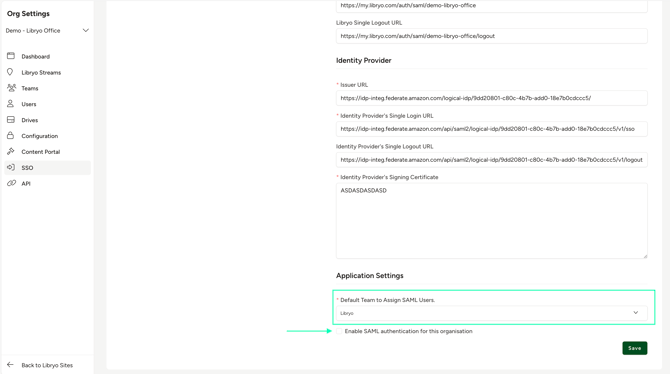Click the demo-libryo-office SAML URL field
The height and width of the screenshot is (374, 670).
(491, 6)
